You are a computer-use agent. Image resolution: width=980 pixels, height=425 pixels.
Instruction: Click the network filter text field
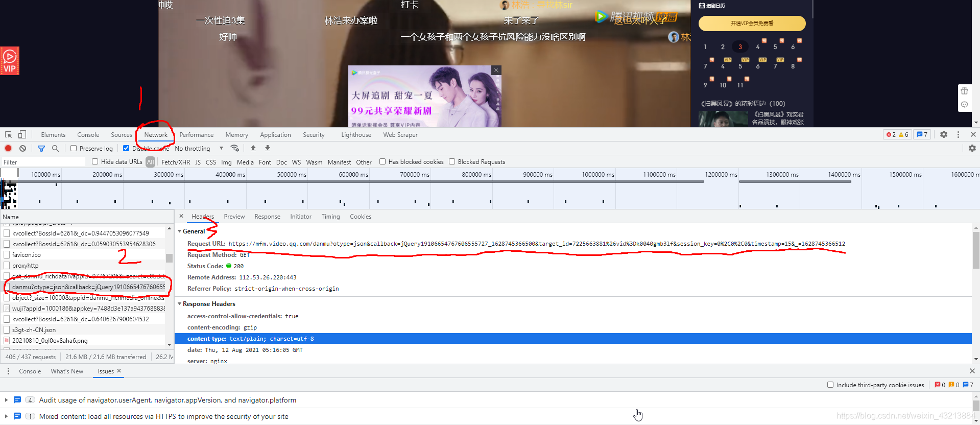point(43,162)
